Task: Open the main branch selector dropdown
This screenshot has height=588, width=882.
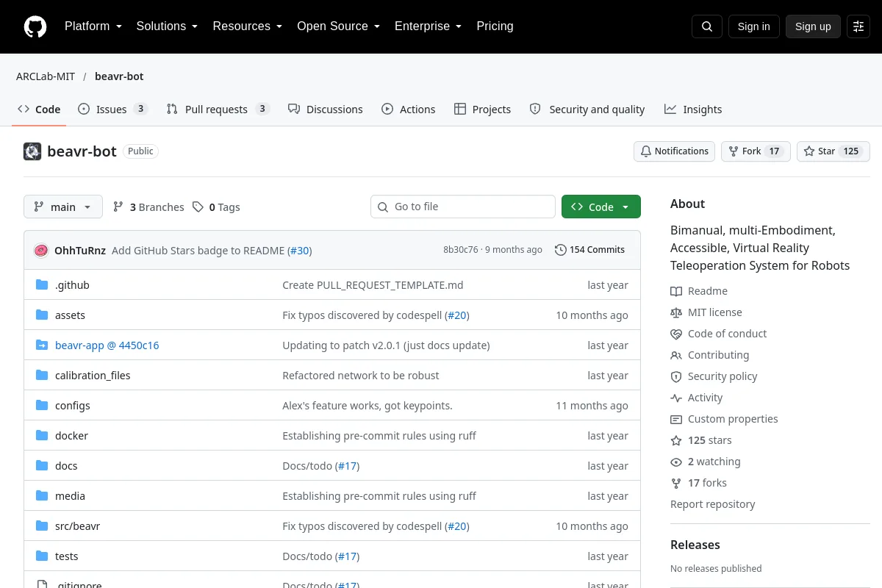Action: (x=63, y=207)
